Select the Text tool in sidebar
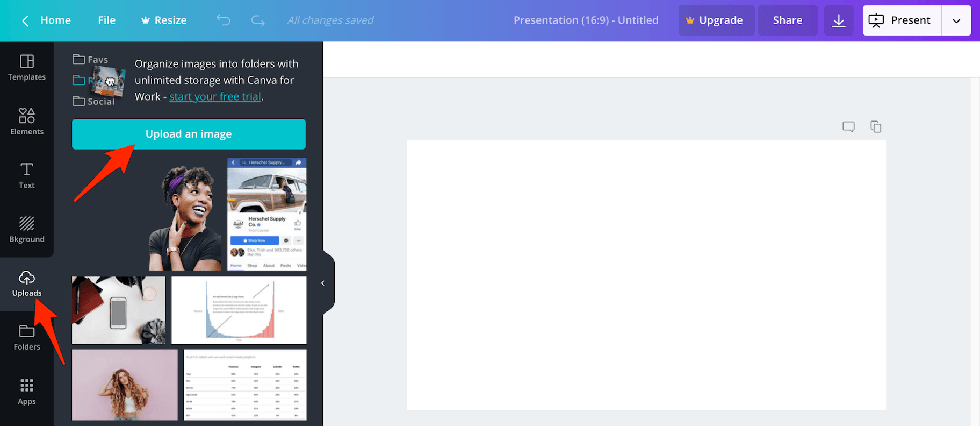Viewport: 980px width, 426px height. point(27,175)
